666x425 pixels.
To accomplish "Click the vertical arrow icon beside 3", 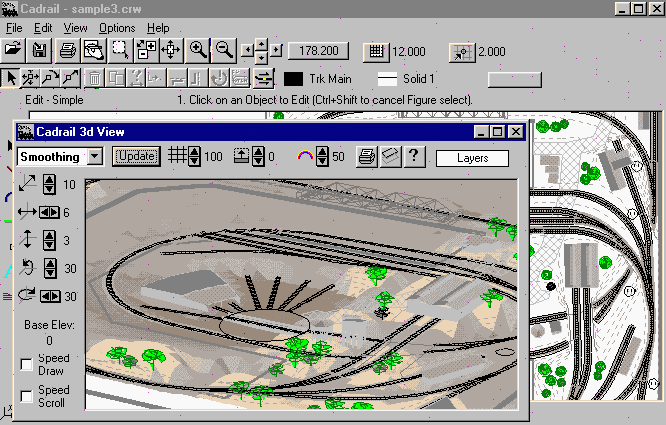I will coord(27,239).
